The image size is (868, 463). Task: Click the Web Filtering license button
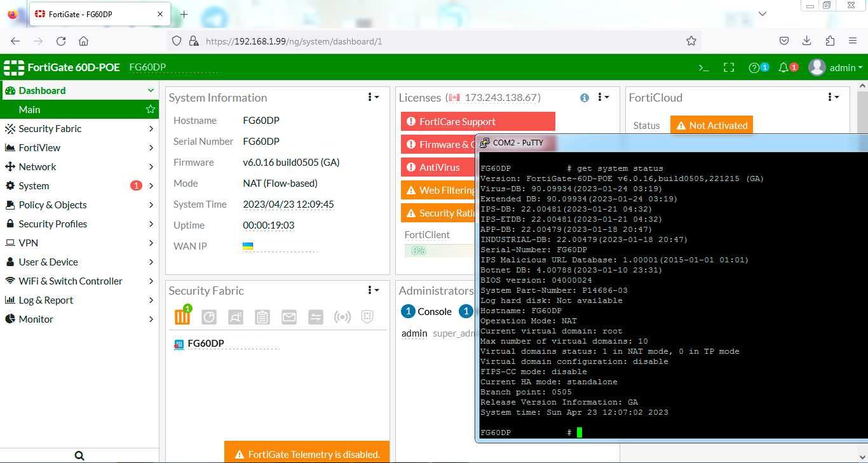pos(438,190)
